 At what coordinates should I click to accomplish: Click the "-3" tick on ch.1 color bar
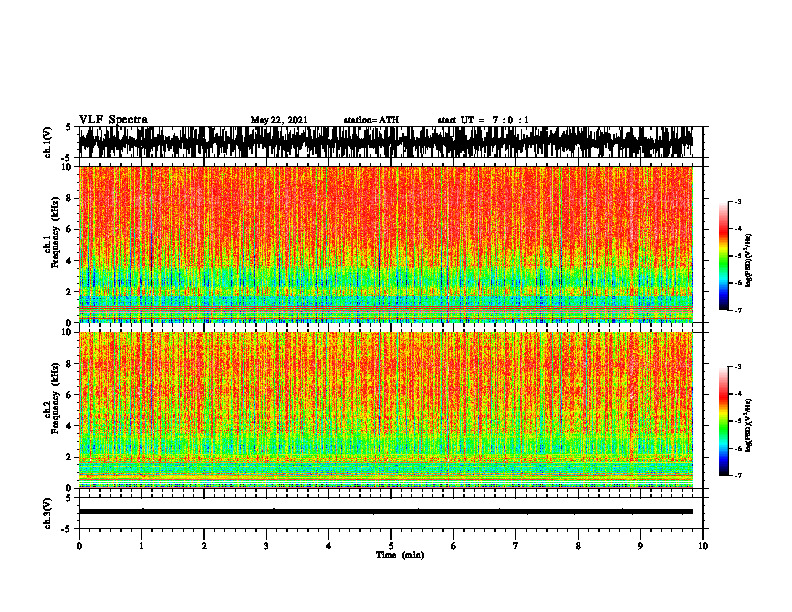(737, 201)
